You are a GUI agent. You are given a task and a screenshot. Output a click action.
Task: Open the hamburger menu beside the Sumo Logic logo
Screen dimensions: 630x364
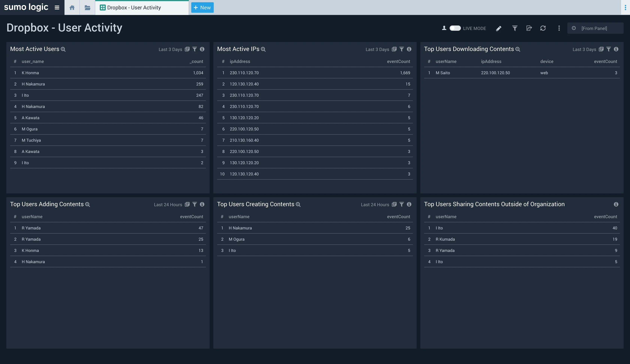coord(57,7)
